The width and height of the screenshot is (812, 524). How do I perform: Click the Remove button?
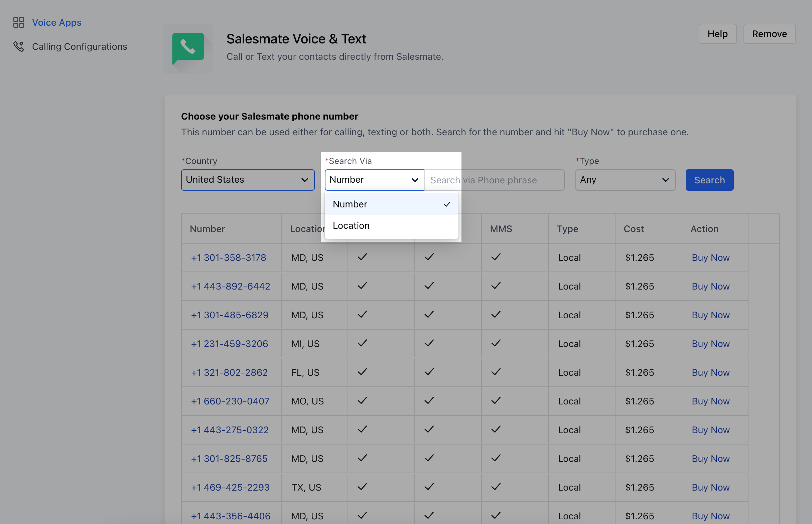(x=769, y=34)
